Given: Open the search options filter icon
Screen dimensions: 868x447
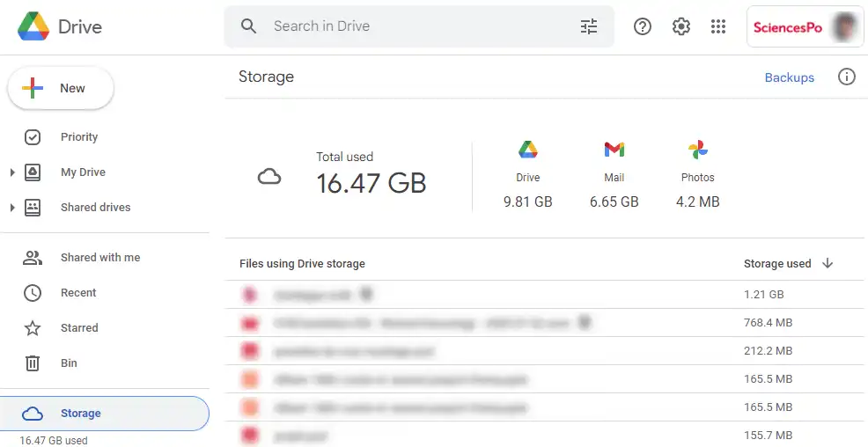Looking at the screenshot, I should coord(588,26).
